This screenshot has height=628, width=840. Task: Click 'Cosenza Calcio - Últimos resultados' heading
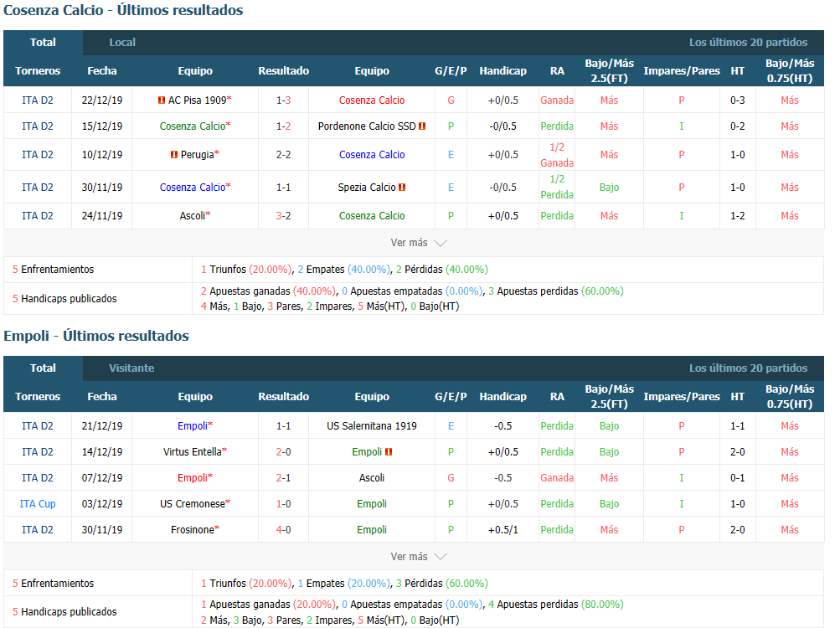coord(123,10)
